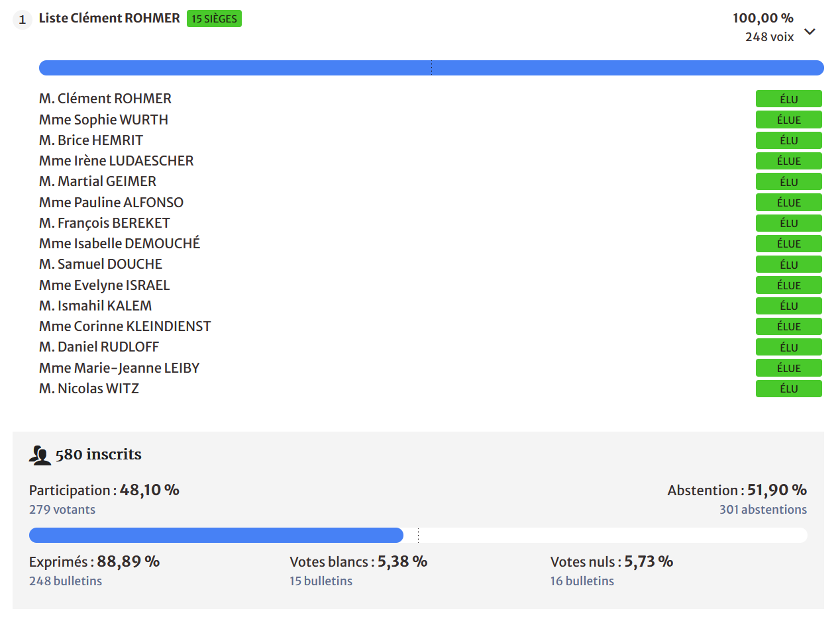Click the 16 bulletins under Votes nuls

582,581
